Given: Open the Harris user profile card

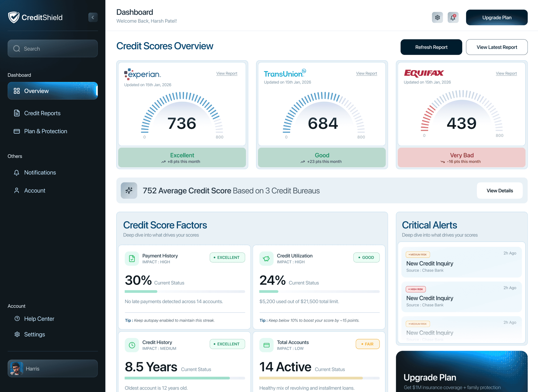Looking at the screenshot, I should pyautogui.click(x=52, y=369).
